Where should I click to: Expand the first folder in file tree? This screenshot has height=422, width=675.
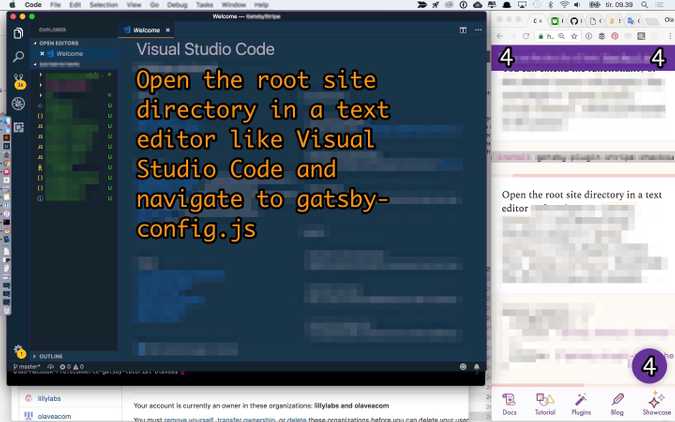coord(41,75)
